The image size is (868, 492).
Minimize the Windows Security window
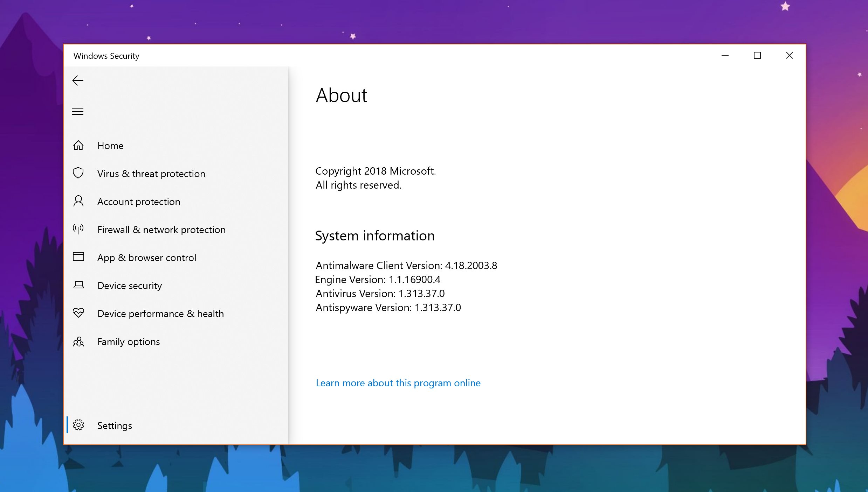click(x=725, y=55)
